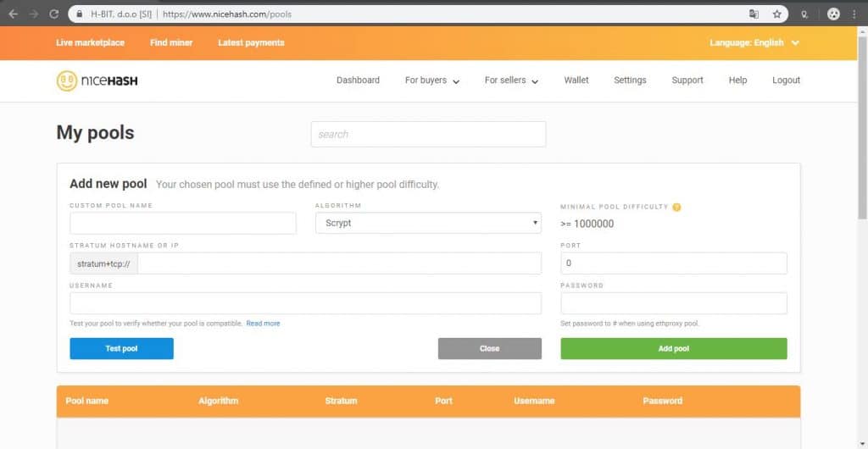The height and width of the screenshot is (449, 868).
Task: Click the minimal pool difficulty help icon
Action: (x=676, y=208)
